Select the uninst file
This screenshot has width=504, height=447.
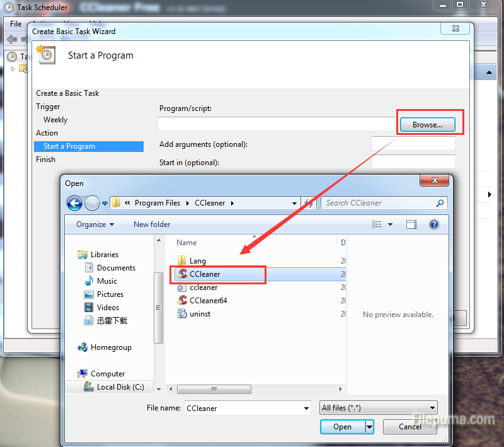pyautogui.click(x=200, y=314)
